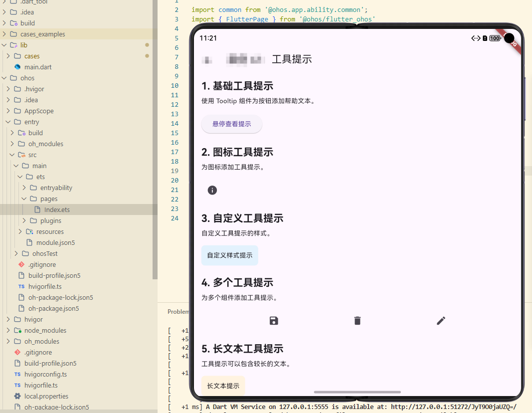
Task: Click the main.dart Dart file icon
Action: [17, 67]
